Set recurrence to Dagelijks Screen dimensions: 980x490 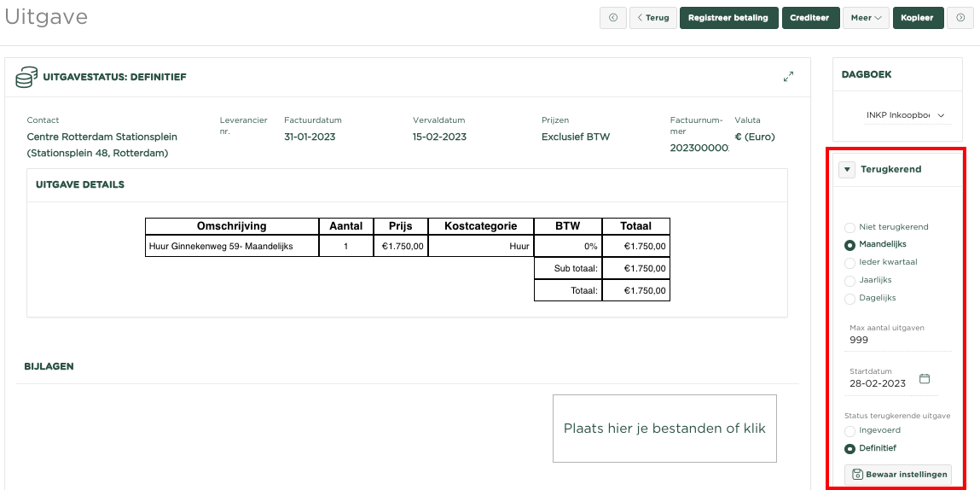pos(850,299)
